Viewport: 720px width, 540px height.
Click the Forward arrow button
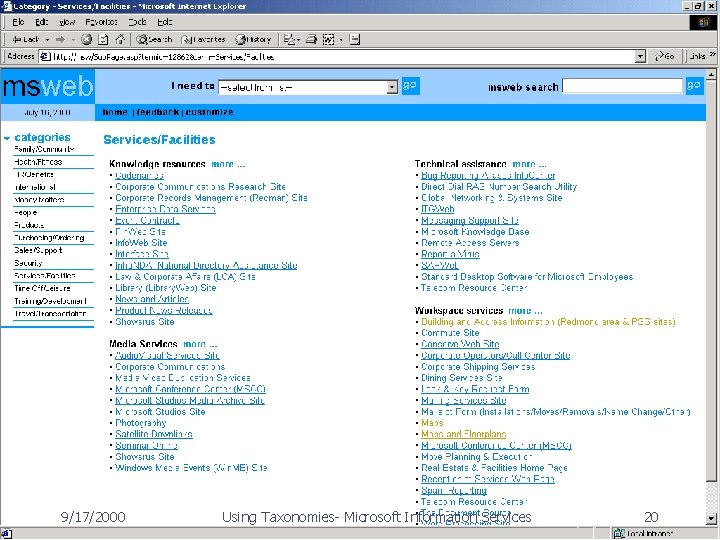click(60, 39)
